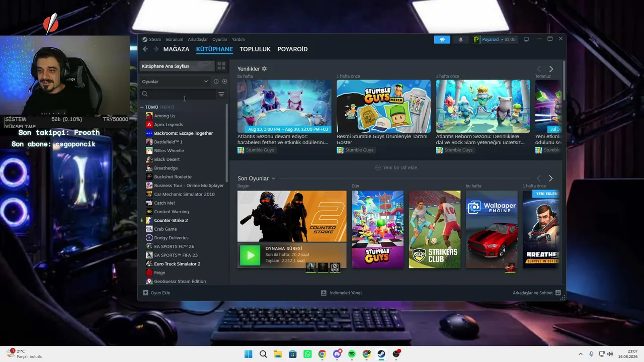644x362 pixels.
Task: Open WhatsApp from the taskbar
Action: (x=307, y=354)
